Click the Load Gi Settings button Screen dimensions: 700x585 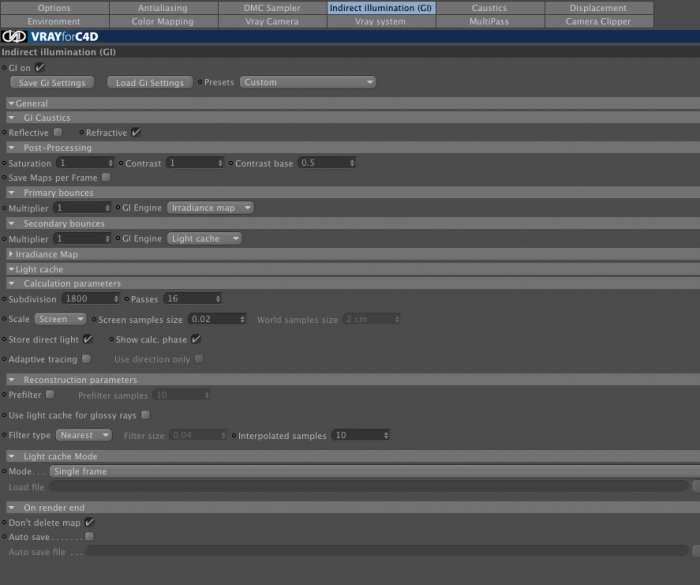tap(150, 83)
